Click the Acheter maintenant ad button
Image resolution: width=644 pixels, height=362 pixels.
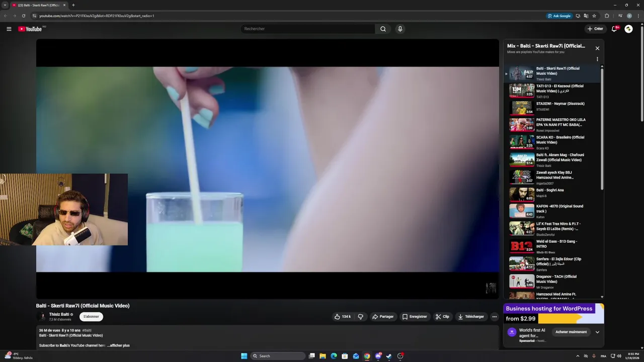coord(571,332)
